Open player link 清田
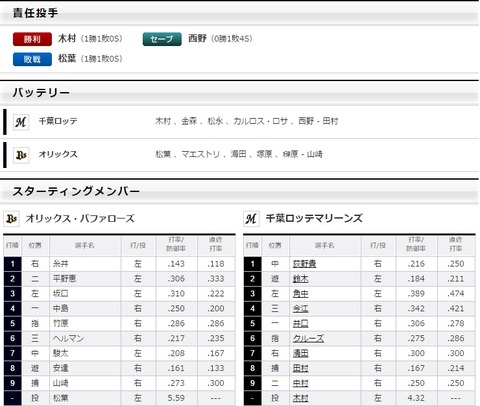The image size is (480, 406). (x=300, y=353)
